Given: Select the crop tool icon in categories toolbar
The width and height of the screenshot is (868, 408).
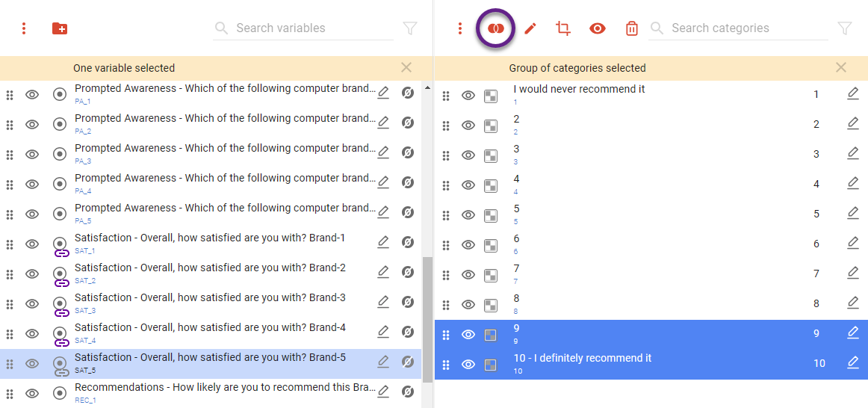Looking at the screenshot, I should pos(563,28).
